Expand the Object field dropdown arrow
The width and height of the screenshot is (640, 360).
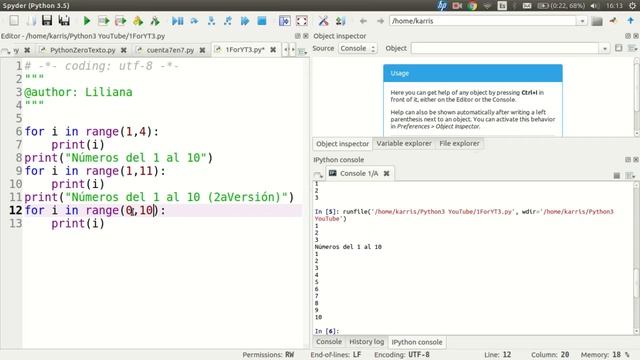coord(604,48)
